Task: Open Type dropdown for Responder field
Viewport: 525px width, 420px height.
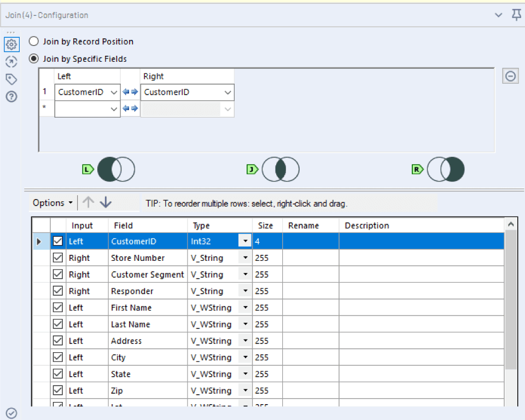Action: [245, 291]
